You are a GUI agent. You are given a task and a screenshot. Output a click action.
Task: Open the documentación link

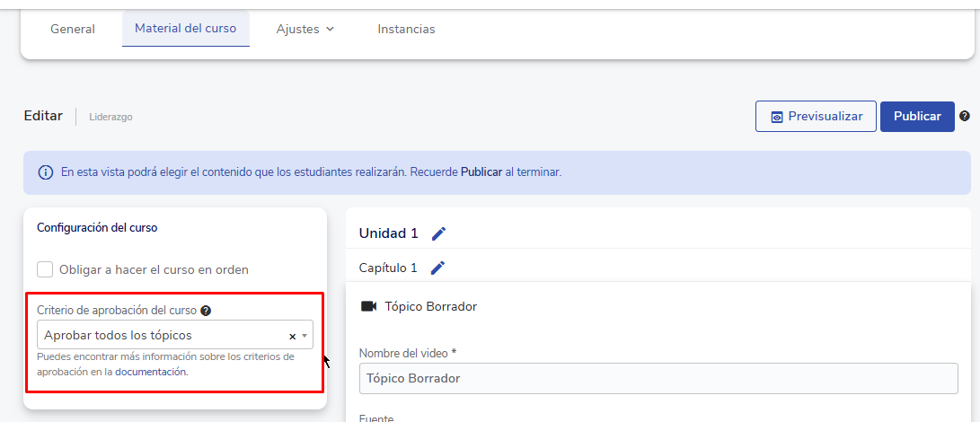pos(151,372)
